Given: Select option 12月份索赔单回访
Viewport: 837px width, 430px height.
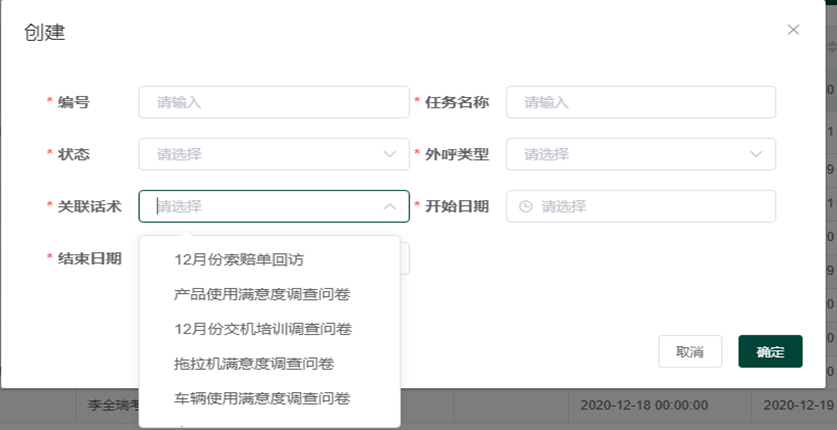Looking at the screenshot, I should click(238, 259).
